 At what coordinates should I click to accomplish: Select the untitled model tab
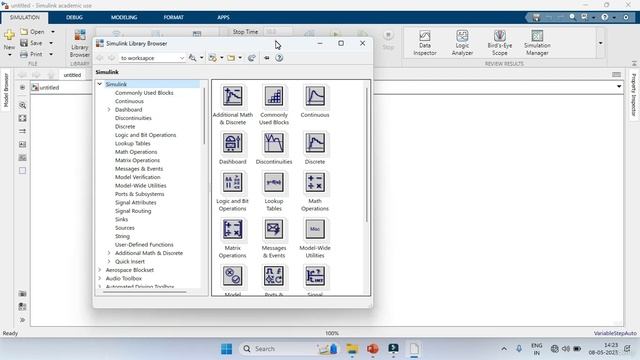(72, 75)
